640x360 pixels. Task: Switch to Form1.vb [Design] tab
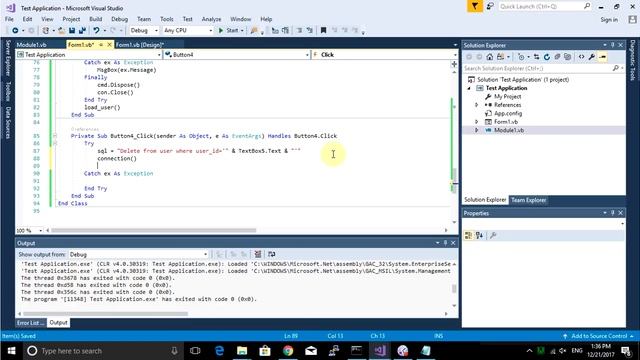pyautogui.click(x=140, y=44)
